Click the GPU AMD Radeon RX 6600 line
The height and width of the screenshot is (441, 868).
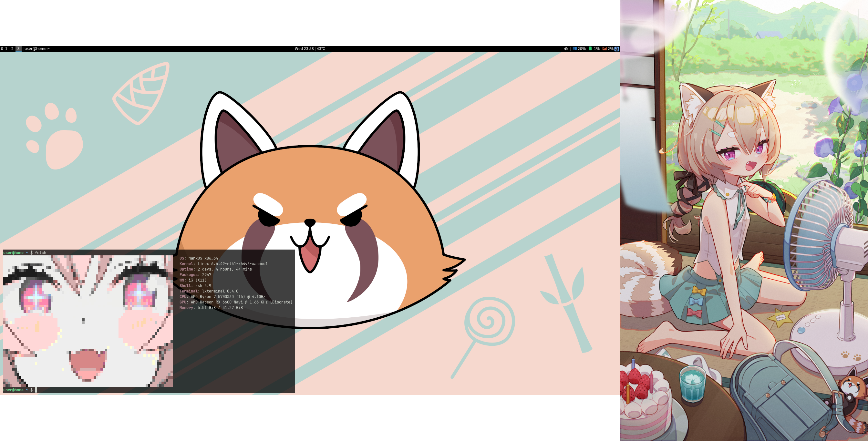coord(236,302)
